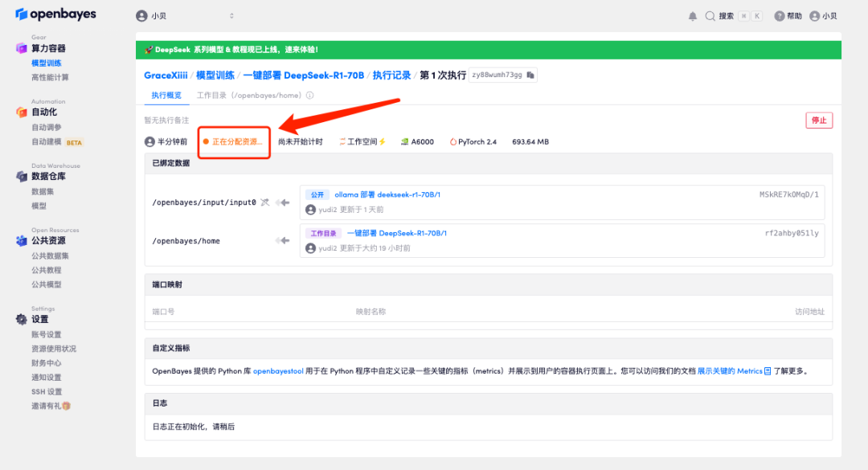
Task: Open 财务中心 in the sidebar
Action: click(x=47, y=363)
